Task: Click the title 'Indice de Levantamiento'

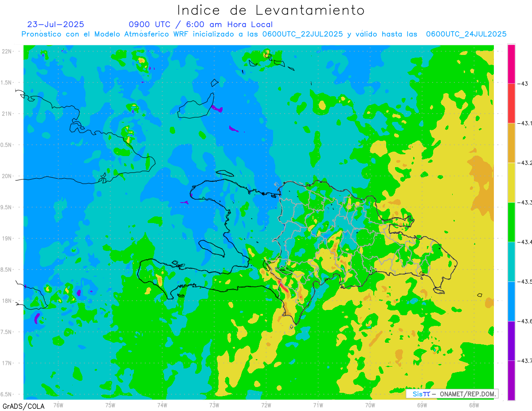Action: click(270, 10)
